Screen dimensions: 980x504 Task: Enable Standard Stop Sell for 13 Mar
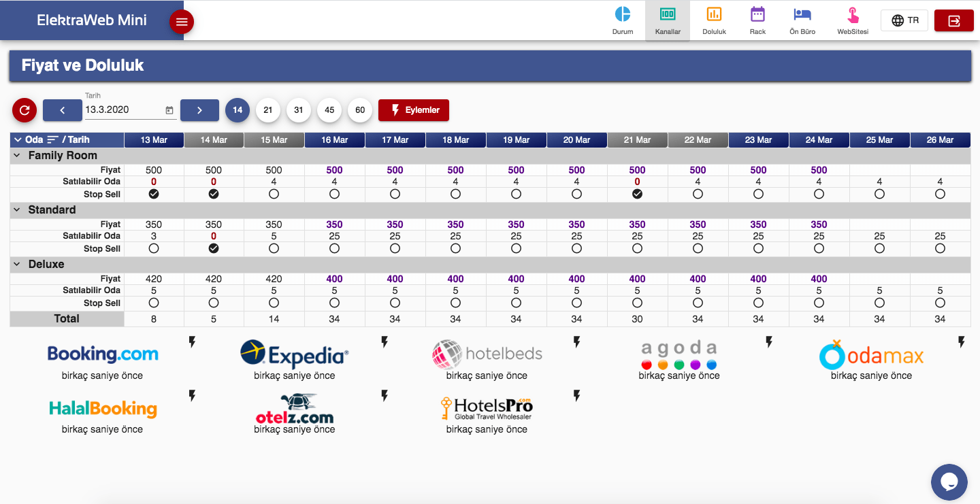[x=154, y=248]
